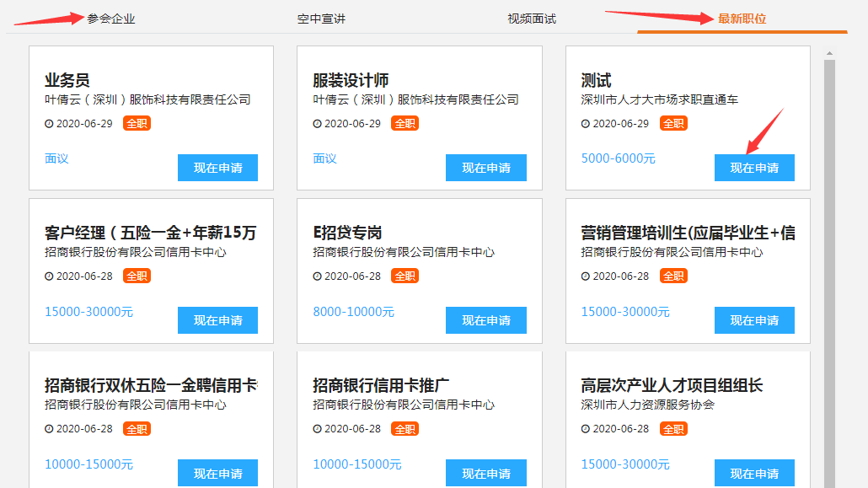The image size is (868, 488).
Task: Apply for 高层次产业人才项目组组长 job
Action: 754,473
